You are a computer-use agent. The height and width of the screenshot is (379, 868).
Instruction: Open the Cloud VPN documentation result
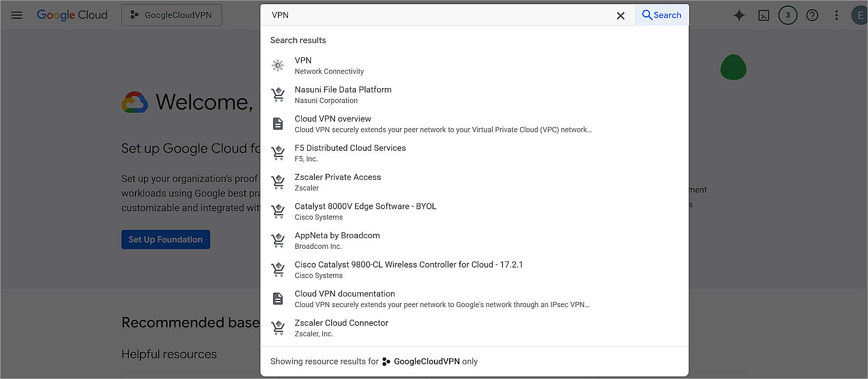[x=344, y=294]
